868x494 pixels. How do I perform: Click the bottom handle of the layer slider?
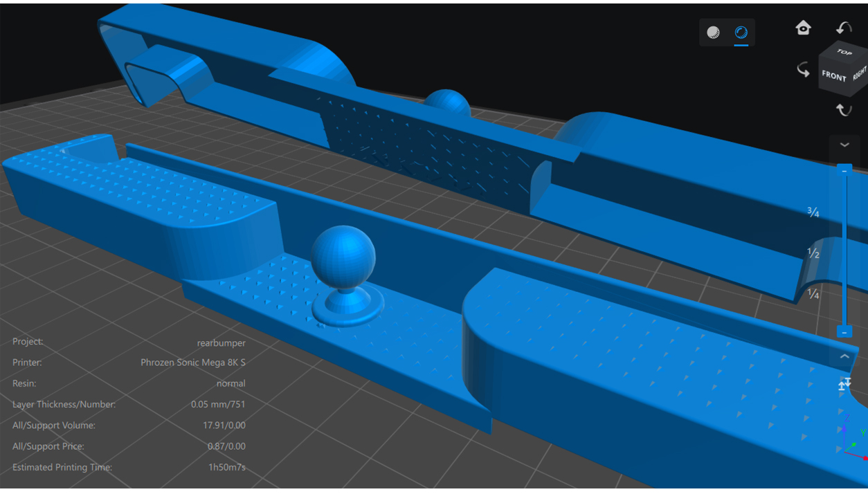pos(844,332)
